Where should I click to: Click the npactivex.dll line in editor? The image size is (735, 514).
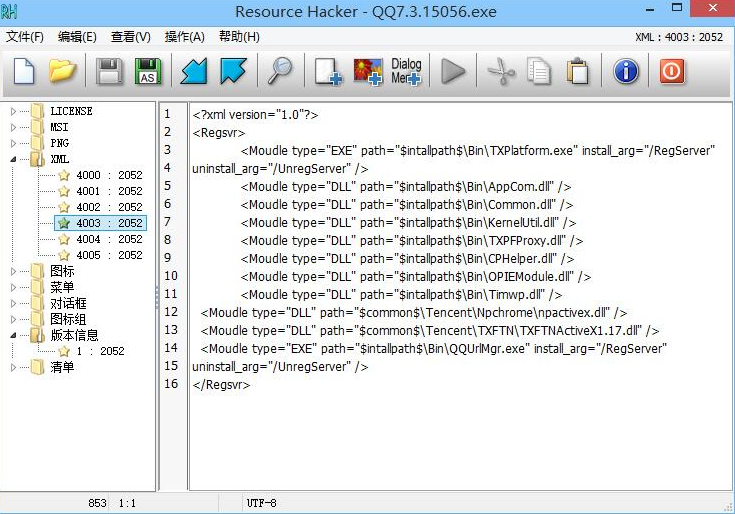point(413,313)
